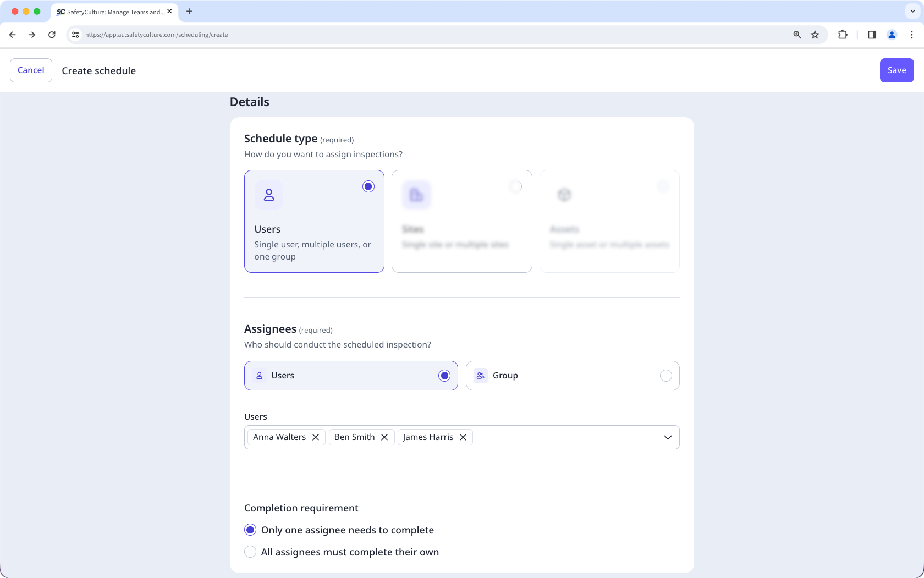Click the Assignees heading
This screenshot has height=578, width=924.
pos(270,329)
